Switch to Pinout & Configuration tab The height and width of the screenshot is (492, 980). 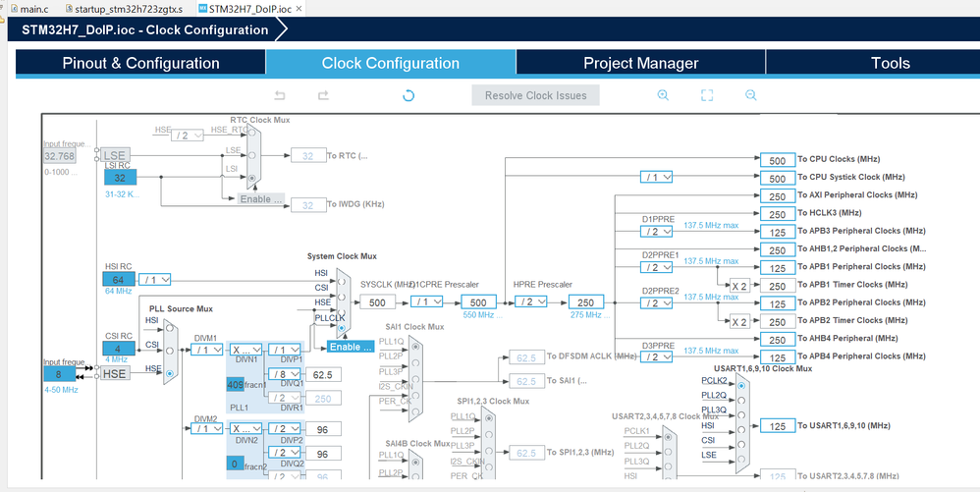tap(140, 63)
